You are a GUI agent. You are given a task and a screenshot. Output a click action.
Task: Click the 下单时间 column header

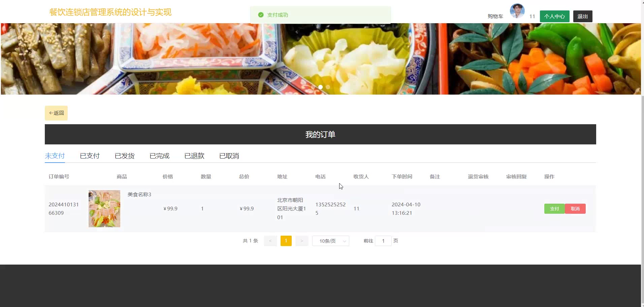pos(402,177)
